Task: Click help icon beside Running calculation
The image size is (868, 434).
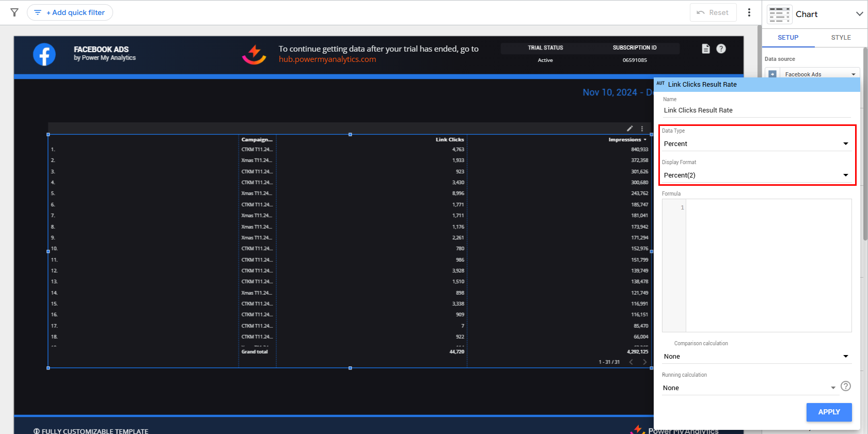Action: tap(845, 386)
